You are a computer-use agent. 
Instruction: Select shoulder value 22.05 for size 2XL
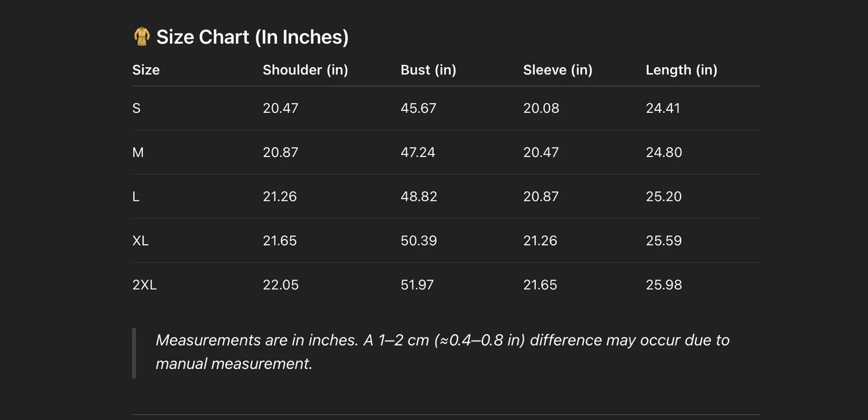coord(281,285)
